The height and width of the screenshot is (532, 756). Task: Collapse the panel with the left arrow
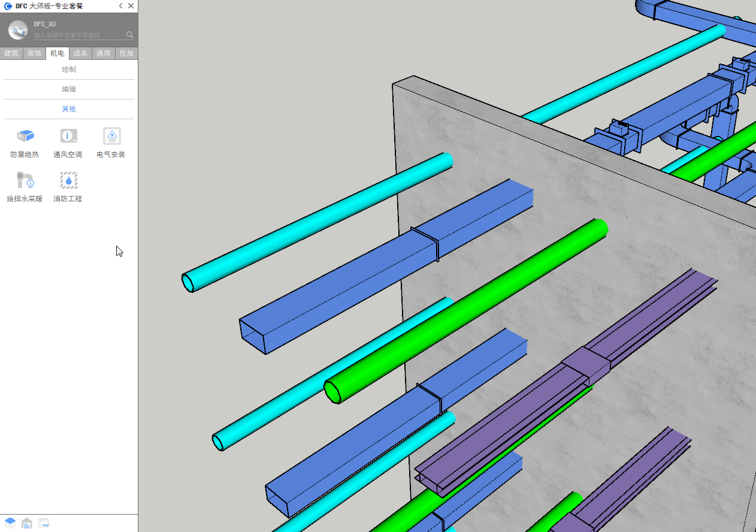coord(120,6)
